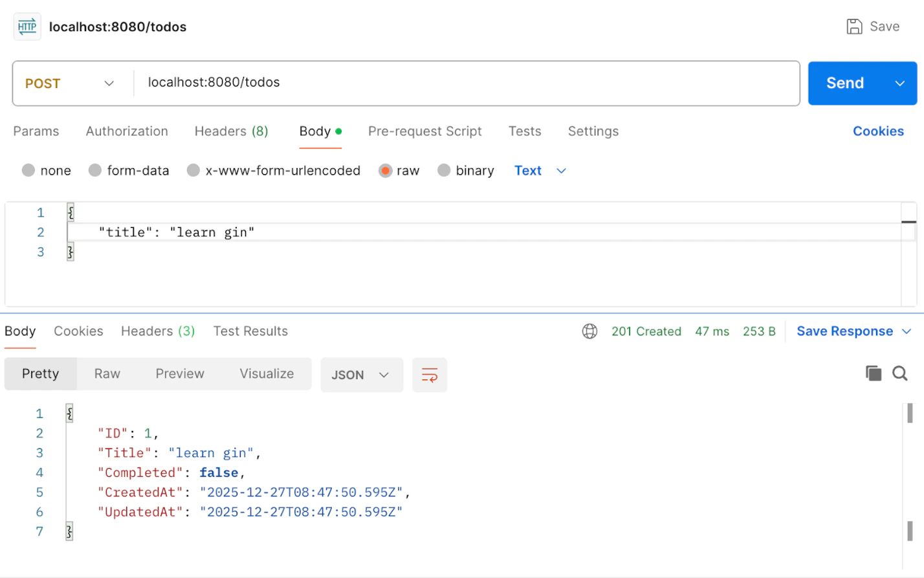
Task: Switch to the Authorization tab
Action: [127, 131]
